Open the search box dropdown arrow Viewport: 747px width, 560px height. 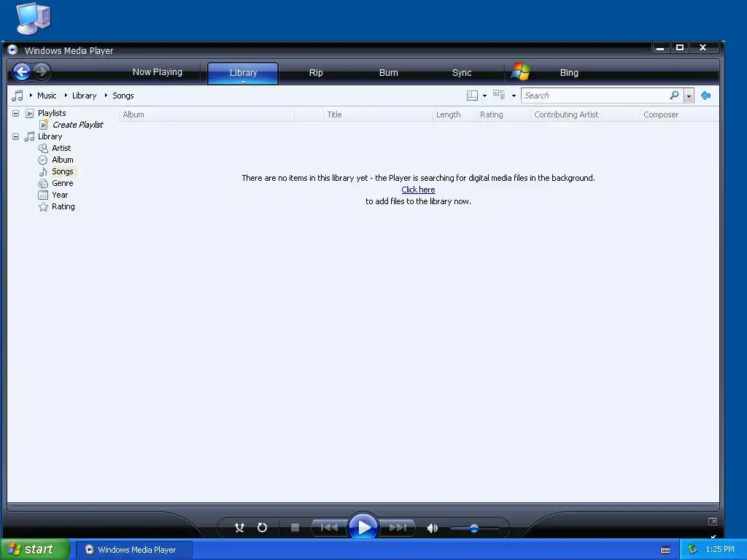point(689,96)
